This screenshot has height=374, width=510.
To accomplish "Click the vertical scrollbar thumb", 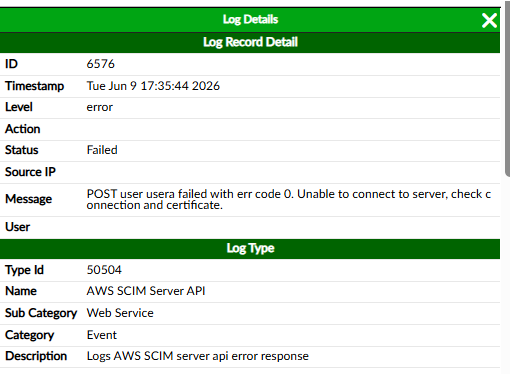I will 507,89.
